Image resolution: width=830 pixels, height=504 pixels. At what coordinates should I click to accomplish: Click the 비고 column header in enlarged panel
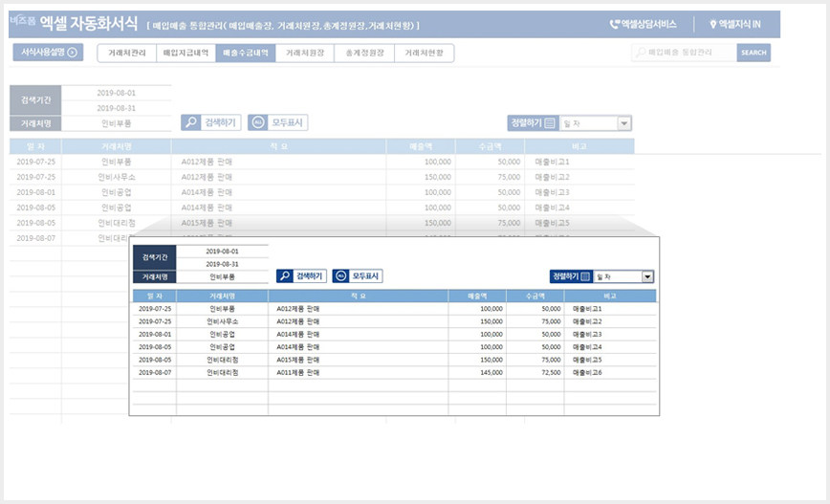point(610,296)
